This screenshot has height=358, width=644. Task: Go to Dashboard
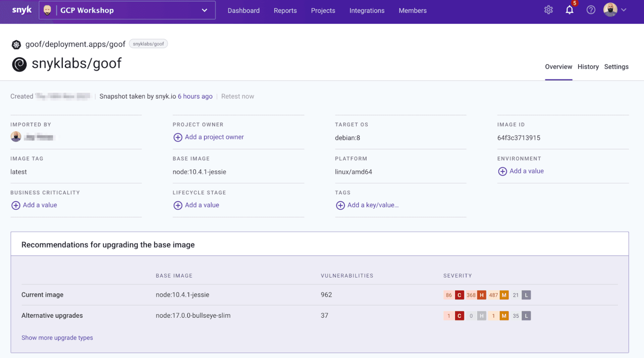pos(244,10)
